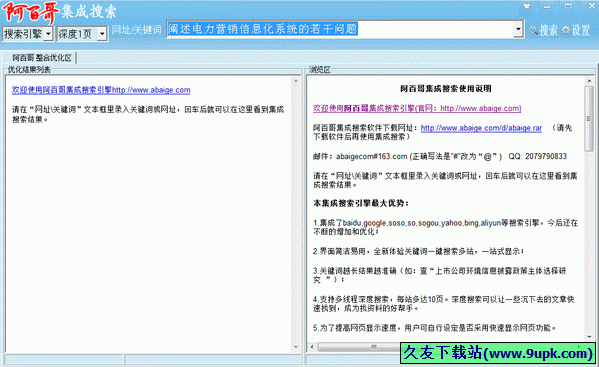Open the 搜索引擎 dropdown
Image resolution: width=599 pixels, height=367 pixels.
point(28,34)
